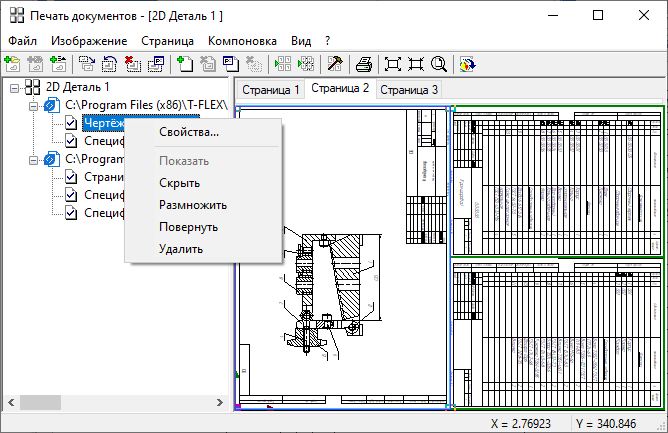Collapse the first C:\Program Files document node
The height and width of the screenshot is (433, 668).
coord(33,105)
